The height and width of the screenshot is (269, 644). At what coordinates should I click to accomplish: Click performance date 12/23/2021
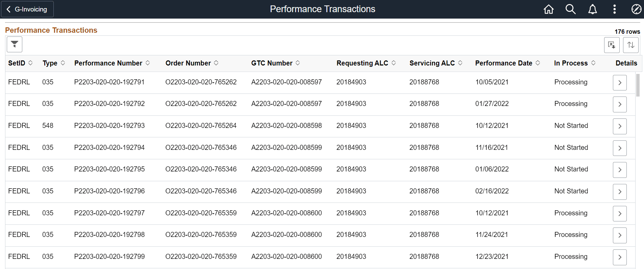[492, 257]
